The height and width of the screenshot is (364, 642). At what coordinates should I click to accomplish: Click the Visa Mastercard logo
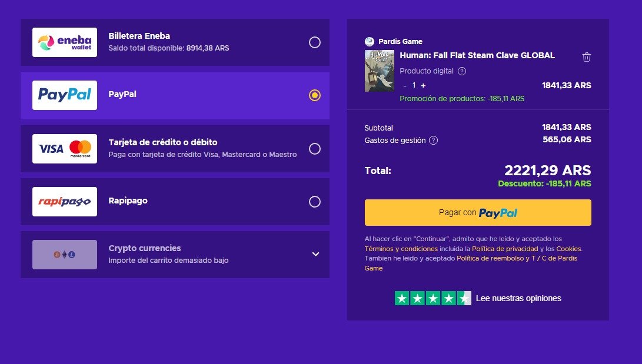tap(65, 148)
